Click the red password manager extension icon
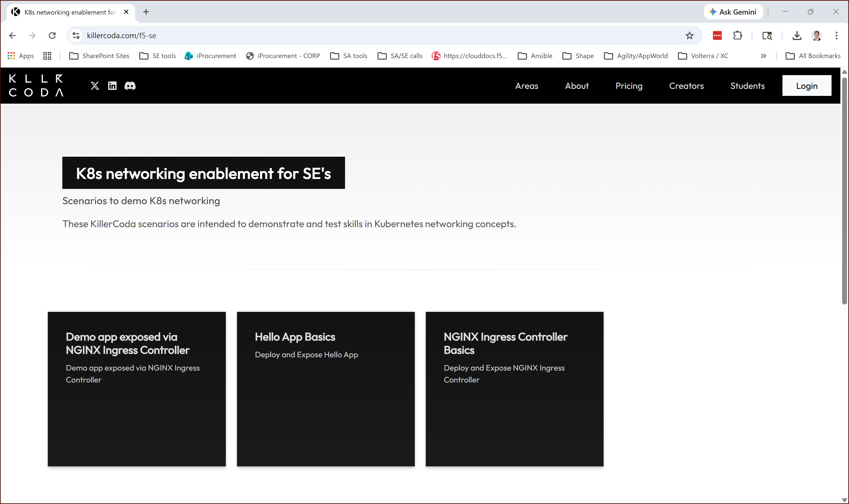Viewport: 849px width, 504px height. 717,36
